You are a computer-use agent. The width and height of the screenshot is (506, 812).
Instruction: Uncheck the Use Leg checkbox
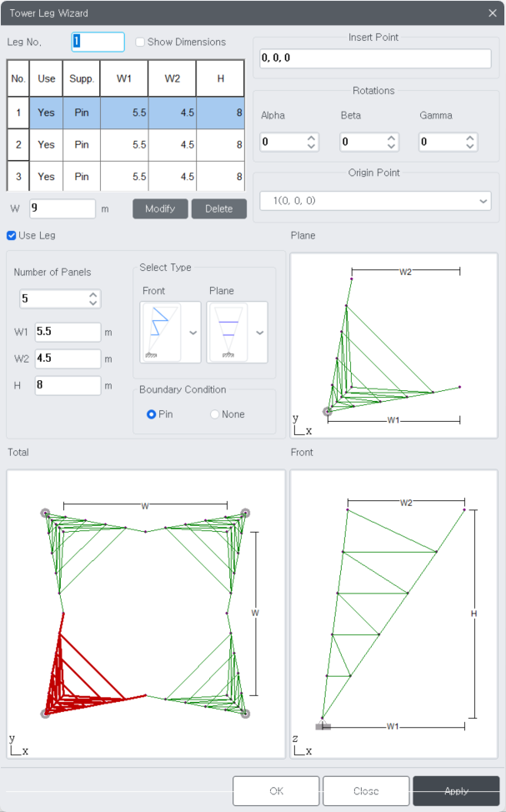tap(12, 236)
